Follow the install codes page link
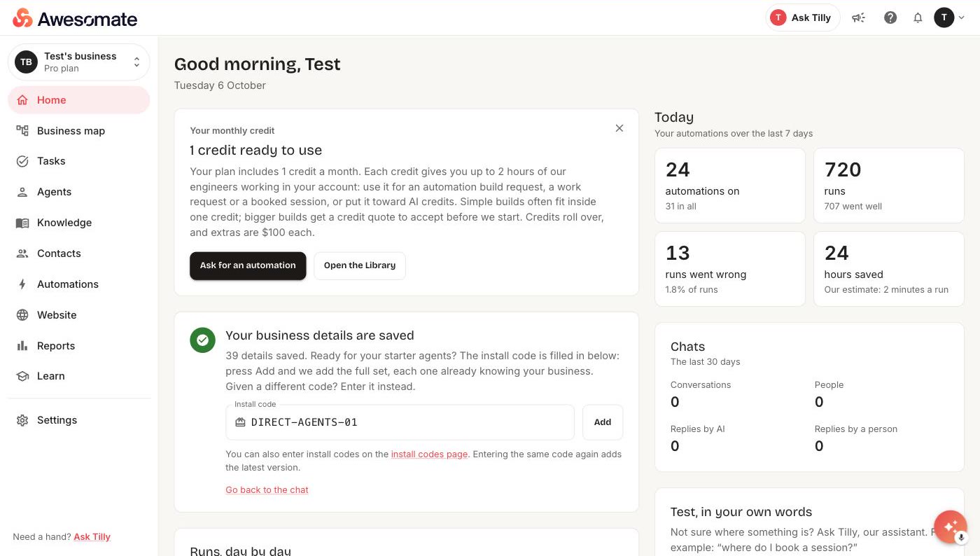Viewport: 980px width, 556px height. coord(429,454)
